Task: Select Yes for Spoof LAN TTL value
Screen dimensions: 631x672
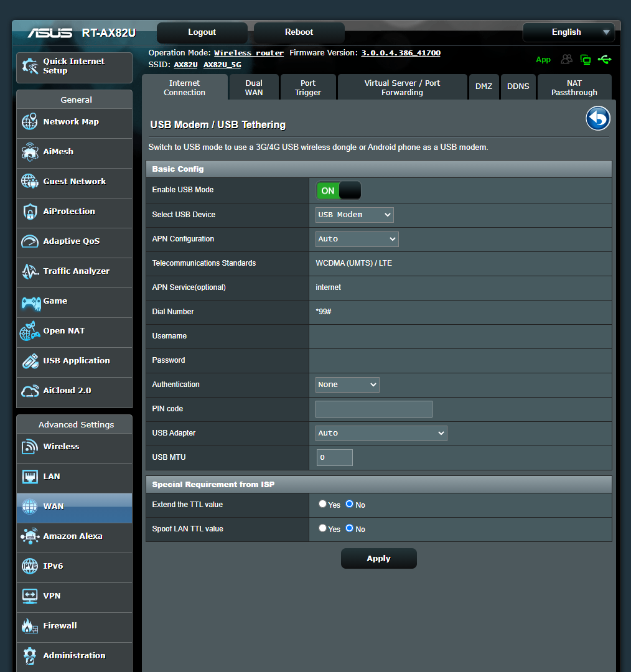Action: pos(322,528)
